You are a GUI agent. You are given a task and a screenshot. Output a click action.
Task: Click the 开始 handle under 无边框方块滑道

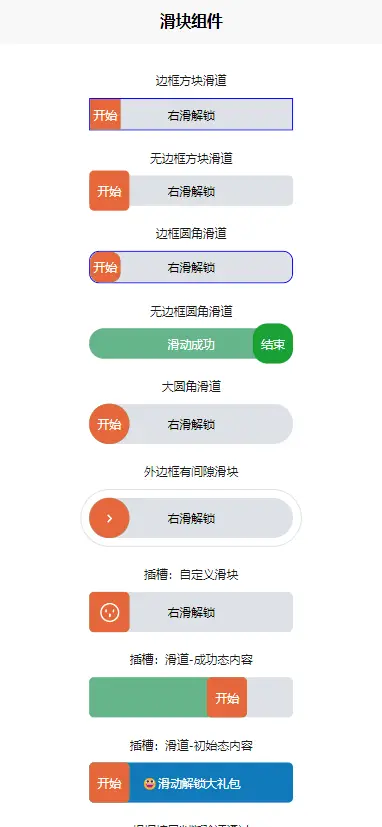109,190
